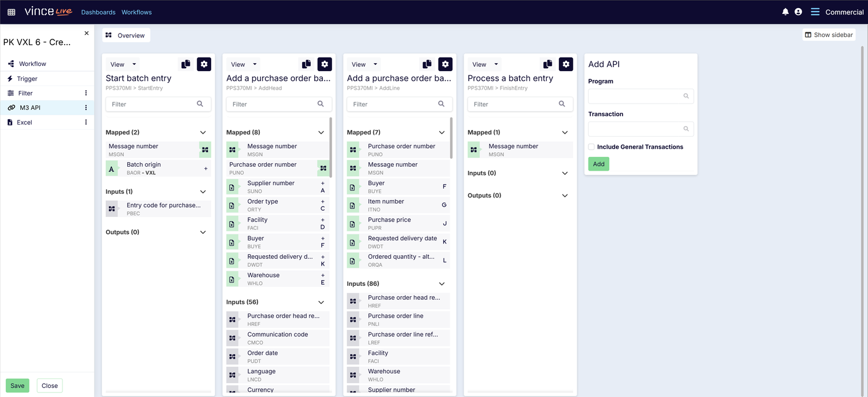
Task: Click the apps grid icon top-left
Action: (11, 12)
